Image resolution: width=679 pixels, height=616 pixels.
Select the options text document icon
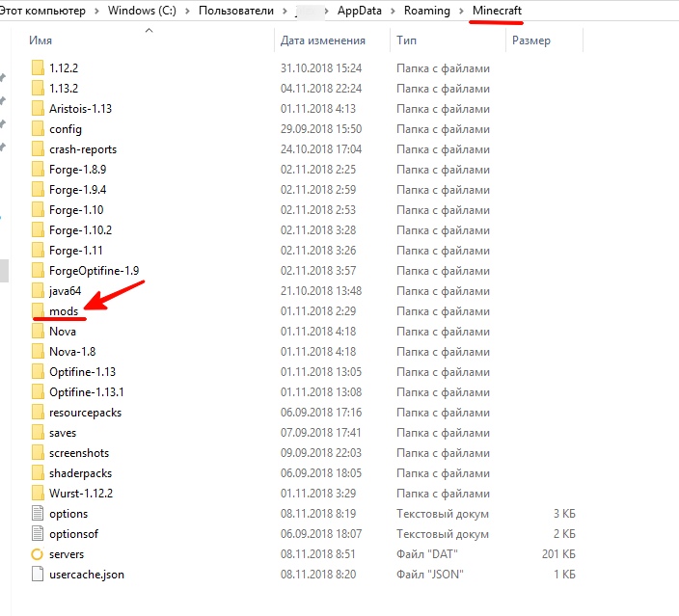point(38,514)
